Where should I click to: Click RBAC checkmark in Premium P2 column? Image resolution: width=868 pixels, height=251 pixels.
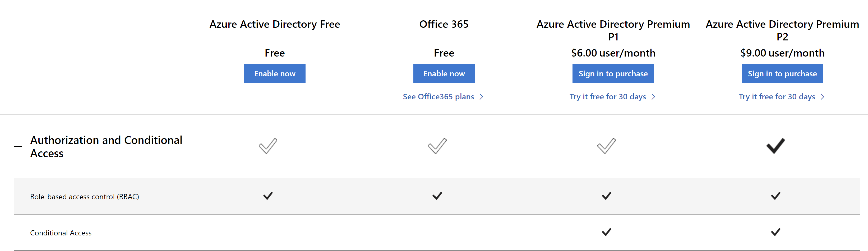click(x=775, y=196)
